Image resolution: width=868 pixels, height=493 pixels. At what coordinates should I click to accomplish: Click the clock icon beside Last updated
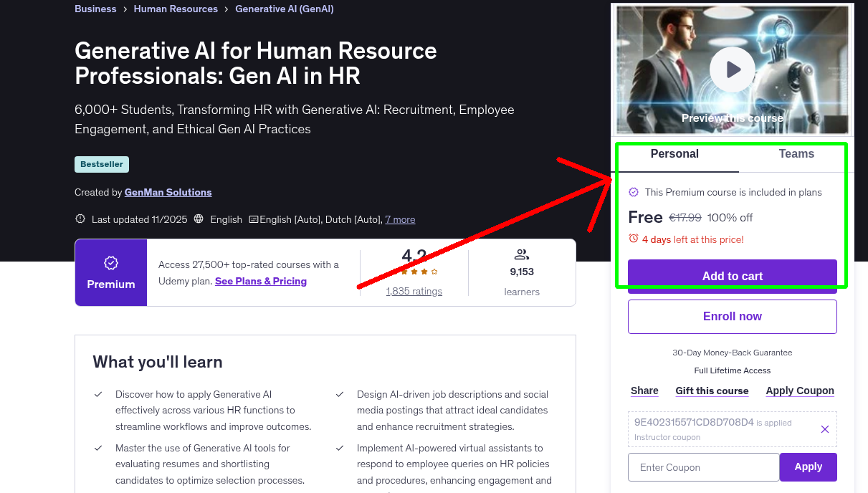pyautogui.click(x=80, y=219)
